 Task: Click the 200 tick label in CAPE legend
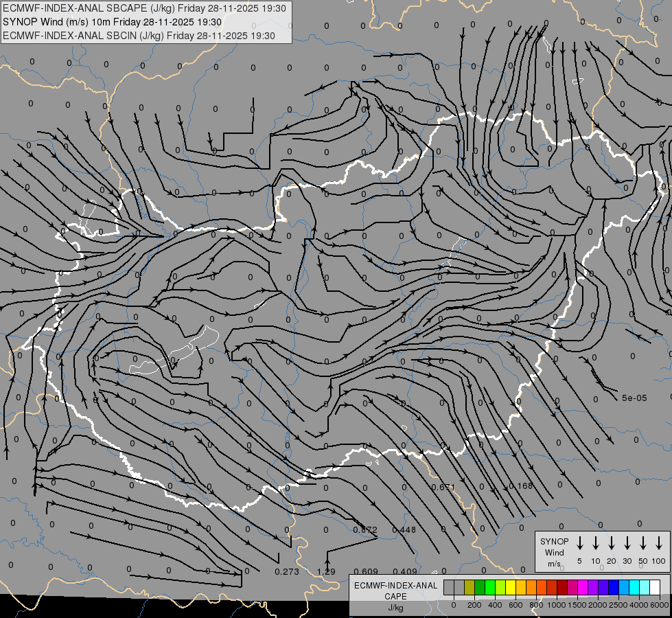(x=474, y=605)
